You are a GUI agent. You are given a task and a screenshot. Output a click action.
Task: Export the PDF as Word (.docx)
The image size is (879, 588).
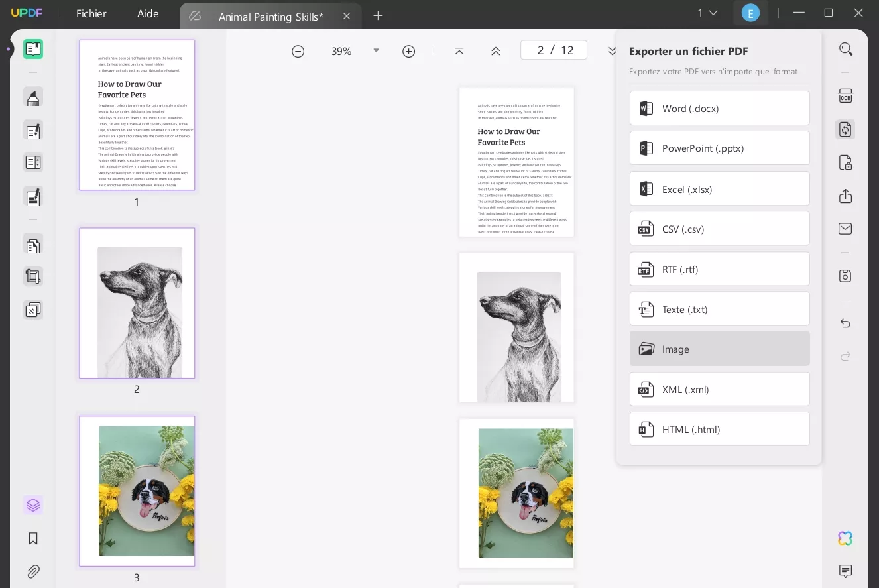(719, 108)
